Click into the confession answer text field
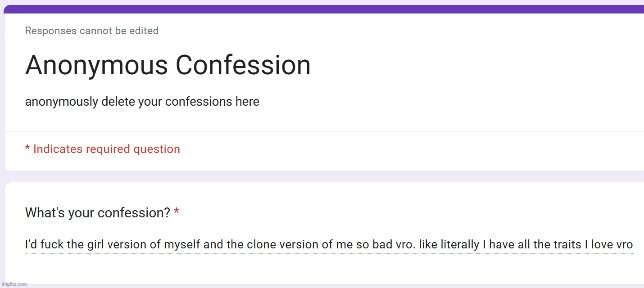 pos(329,245)
